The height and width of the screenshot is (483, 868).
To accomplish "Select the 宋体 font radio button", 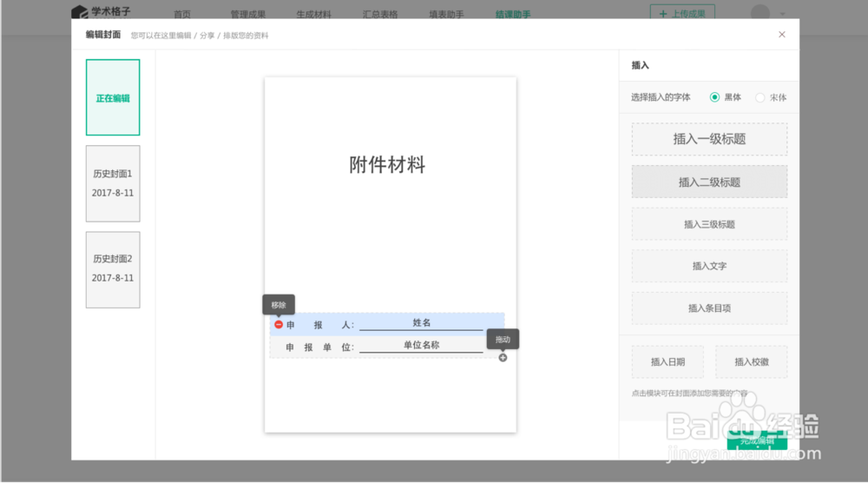I will pyautogui.click(x=760, y=97).
